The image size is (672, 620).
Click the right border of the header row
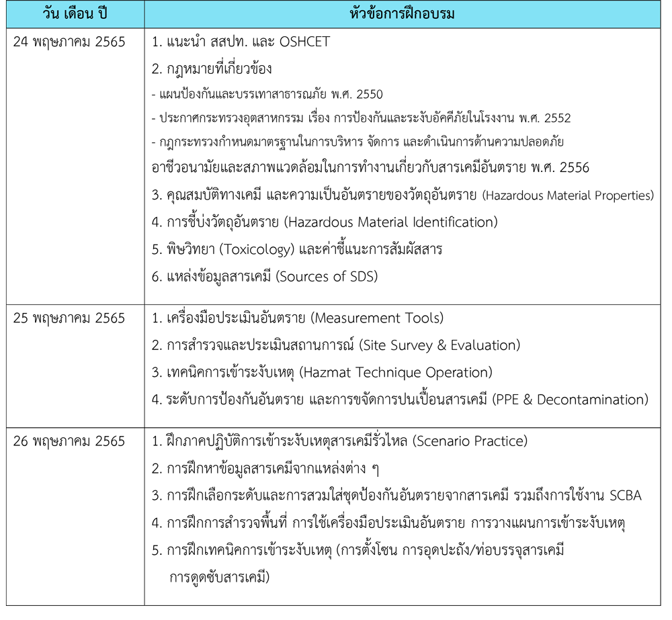click(661, 14)
